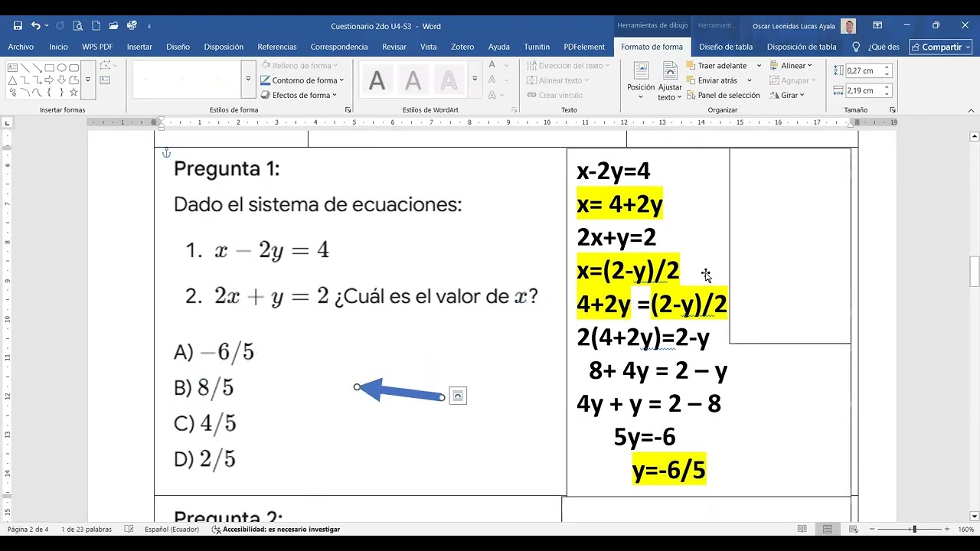Screen dimensions: 980x551
Task: Click Enviar atrás button
Action: point(712,80)
